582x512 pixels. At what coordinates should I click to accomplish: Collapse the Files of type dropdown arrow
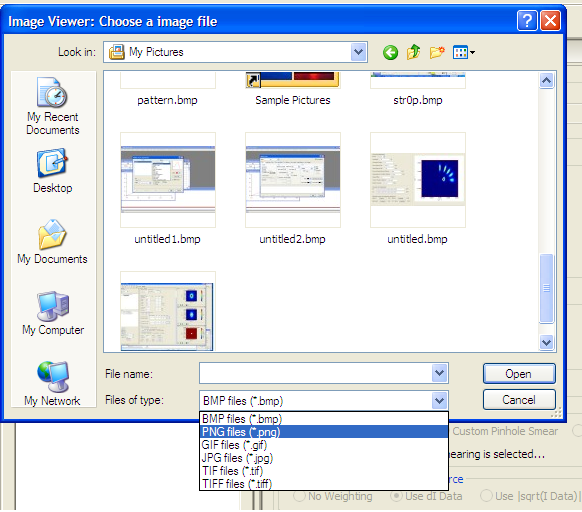pos(439,400)
